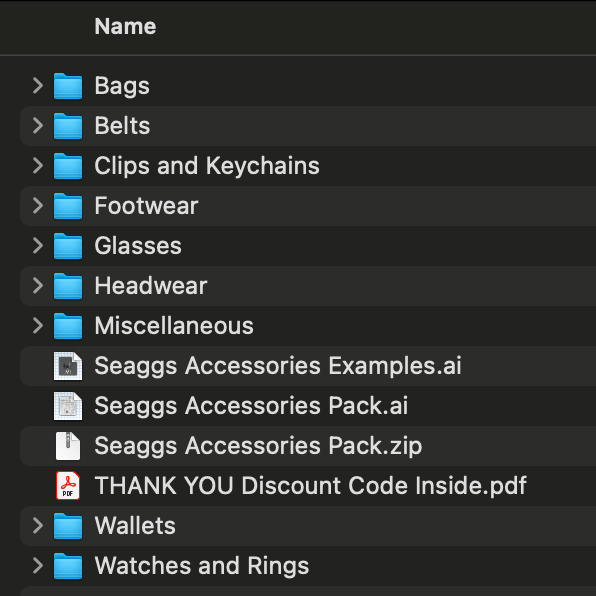Expand the Miscellaneous folder
596x596 pixels.
pos(38,325)
